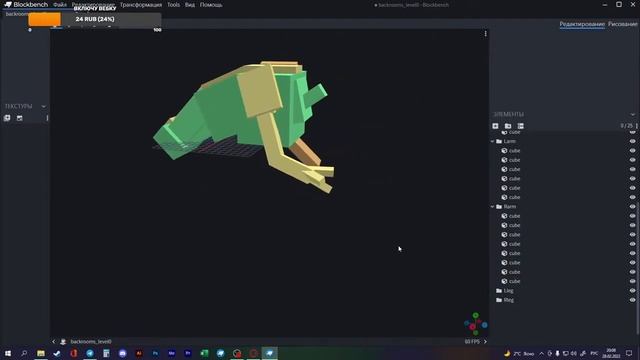Viewport: 640px width, 360px height.
Task: Select the Larm group name
Action: click(510, 141)
